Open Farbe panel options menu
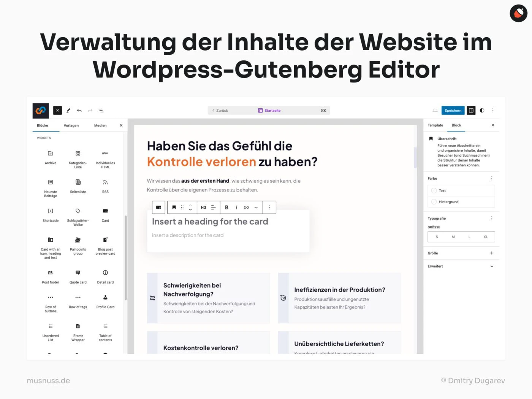This screenshot has width=532, height=399. [x=492, y=178]
